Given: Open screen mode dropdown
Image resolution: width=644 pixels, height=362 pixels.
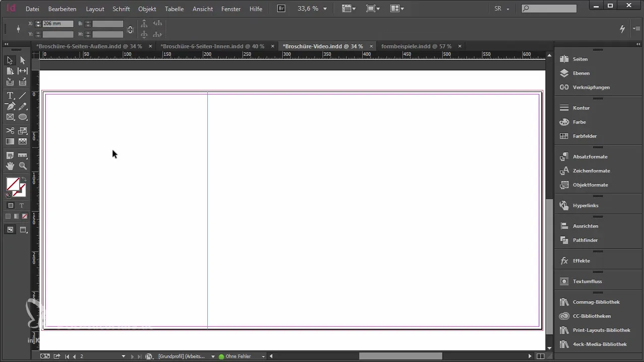Looking at the screenshot, I should (373, 9).
